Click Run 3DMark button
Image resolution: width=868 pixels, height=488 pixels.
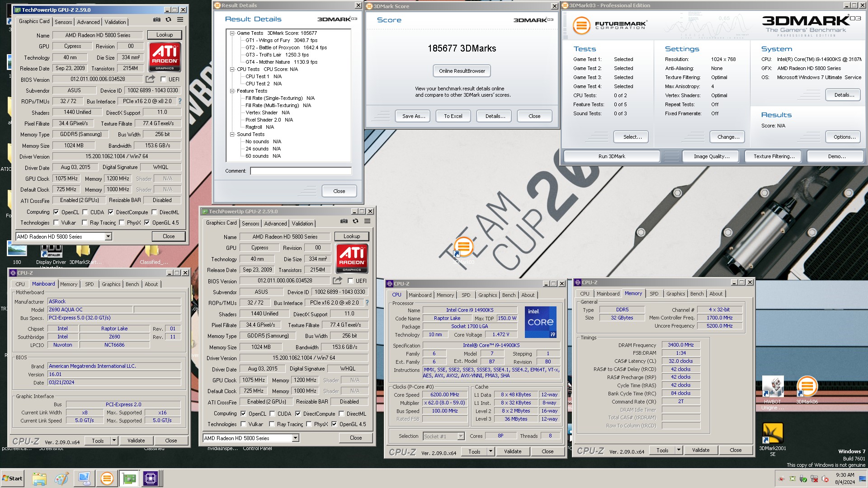pyautogui.click(x=611, y=156)
